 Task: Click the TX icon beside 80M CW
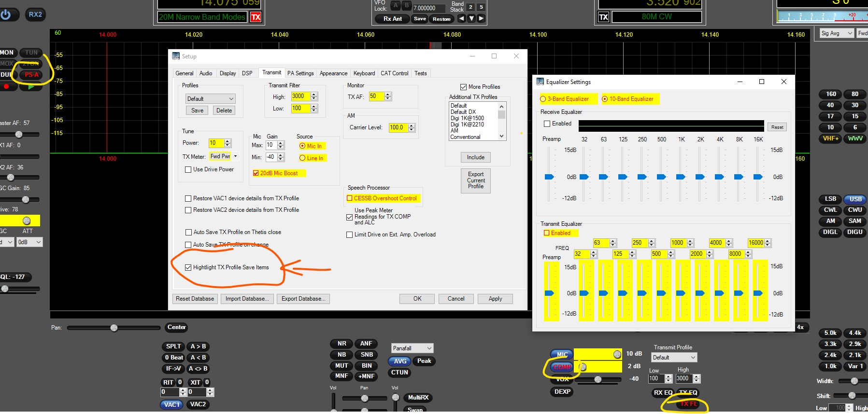click(x=603, y=17)
